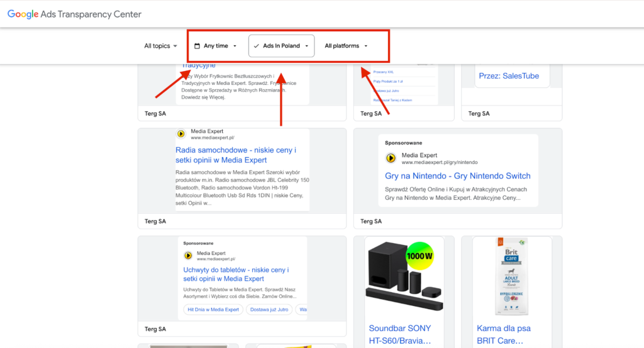Click Media Expert logo in Radia samochodowe ad
This screenshot has width=644, height=348.
(181, 134)
